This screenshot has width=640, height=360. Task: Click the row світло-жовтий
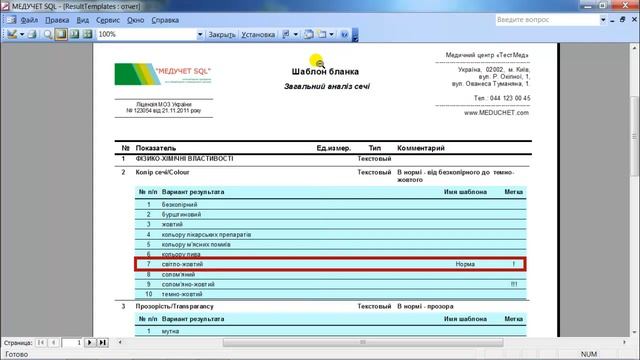click(x=331, y=264)
